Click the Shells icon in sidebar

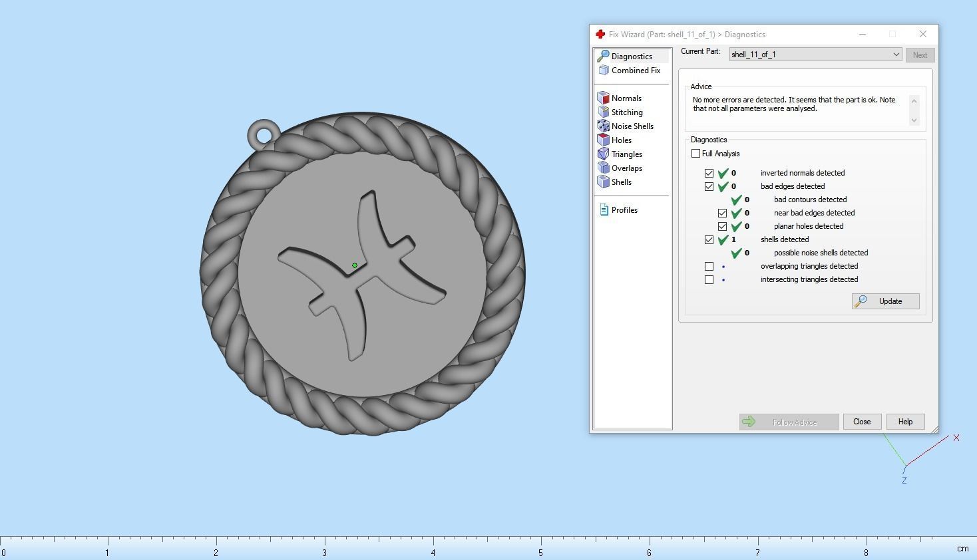[x=603, y=182]
